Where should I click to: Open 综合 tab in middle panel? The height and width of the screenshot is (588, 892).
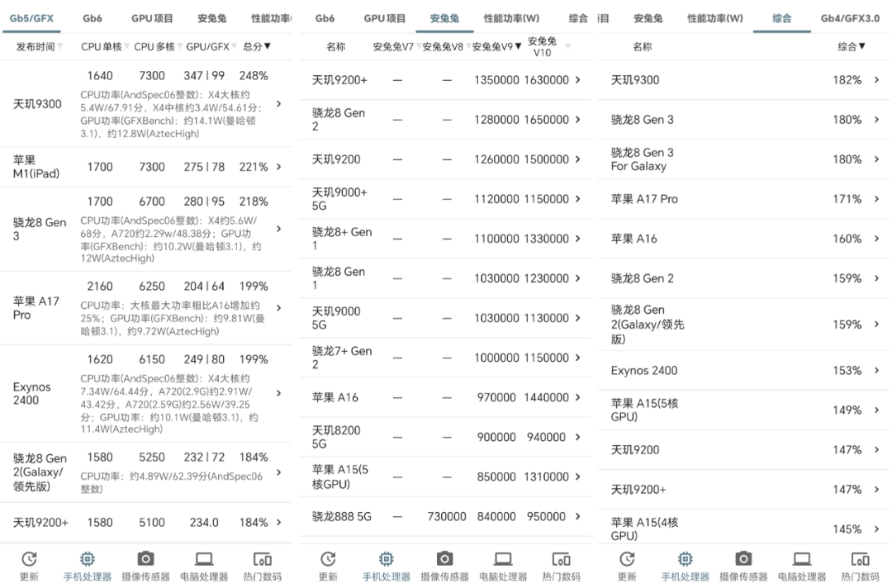coord(578,18)
